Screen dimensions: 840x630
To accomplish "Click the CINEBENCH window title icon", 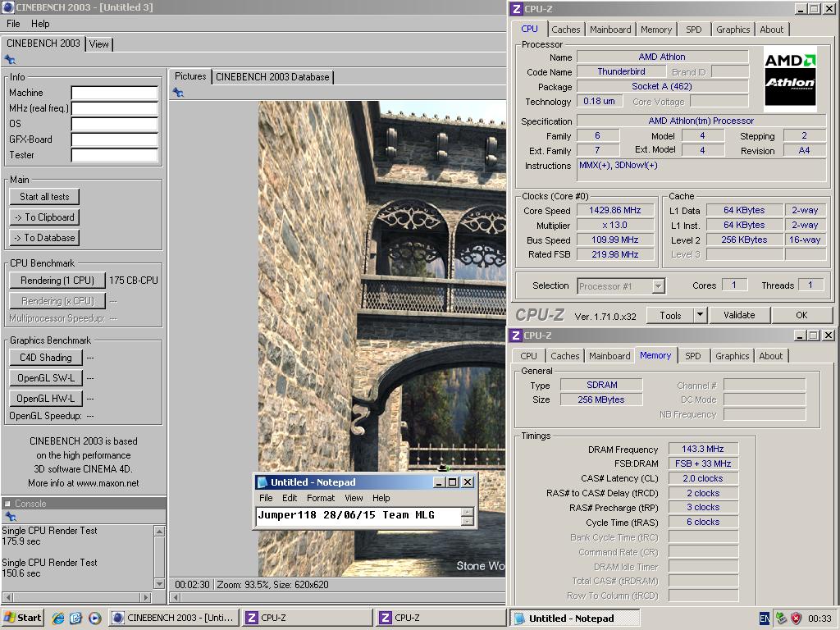I will [x=8, y=7].
